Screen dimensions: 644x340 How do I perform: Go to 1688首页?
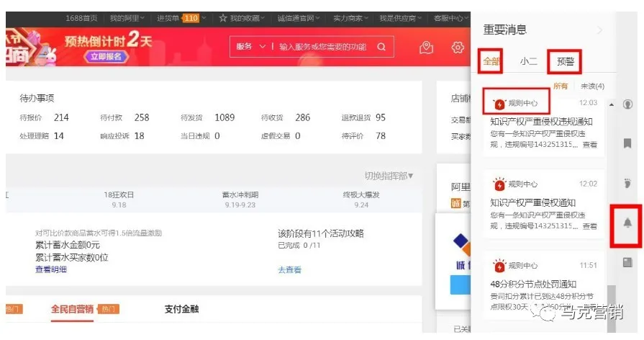[81, 18]
